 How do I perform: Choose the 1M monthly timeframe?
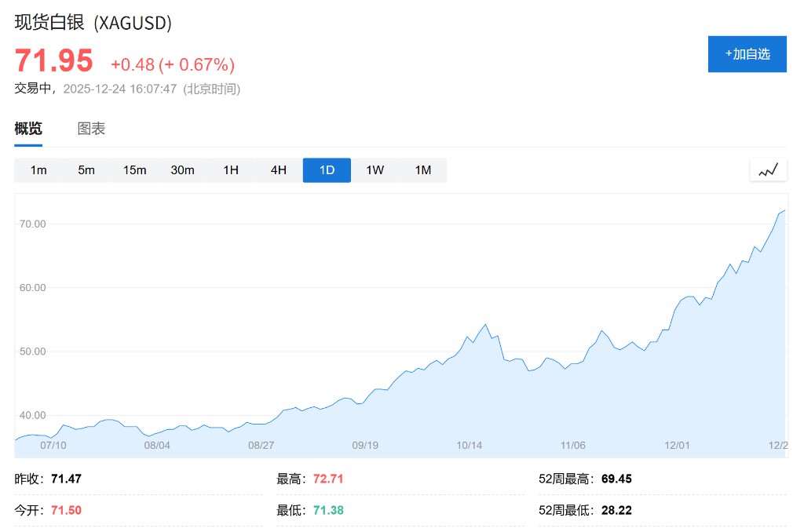[x=423, y=170]
